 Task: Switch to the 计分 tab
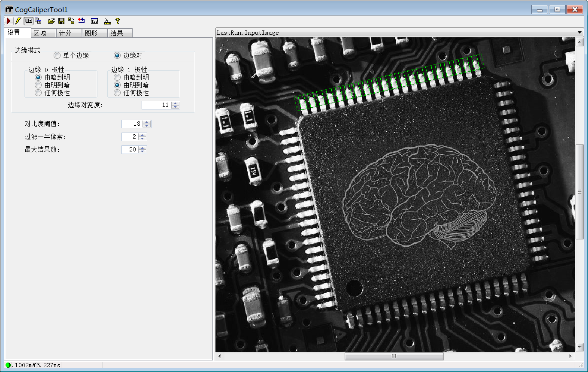pos(69,33)
